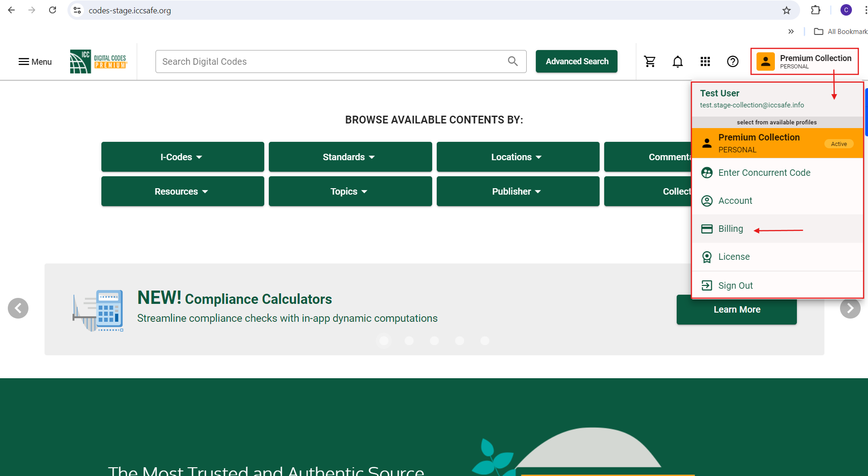Click the Test User name

719,93
